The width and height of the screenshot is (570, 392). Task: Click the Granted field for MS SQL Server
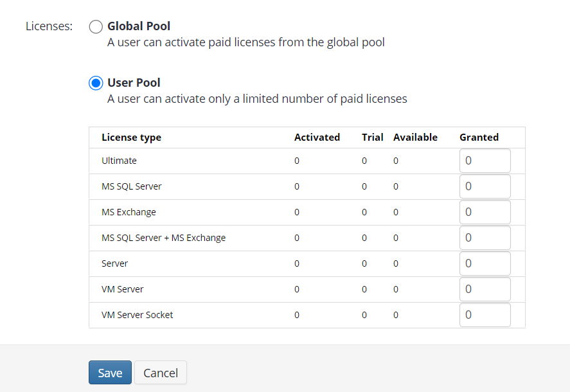[485, 186]
